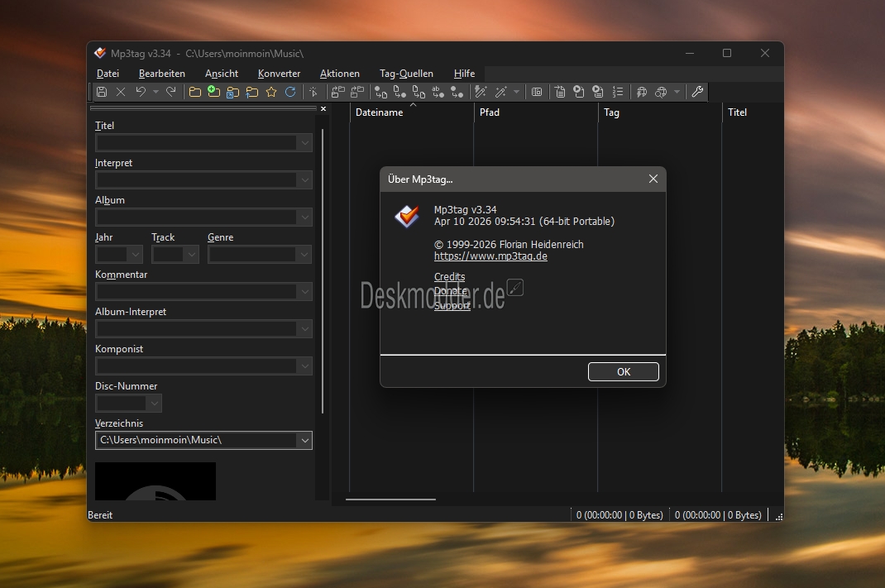Open the Album-Interpret dropdown arrow
Viewport: 885px width, 588px height.
304,329
